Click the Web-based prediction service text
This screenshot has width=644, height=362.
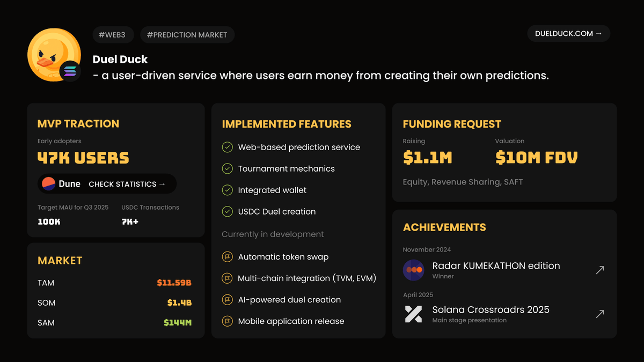click(x=299, y=147)
